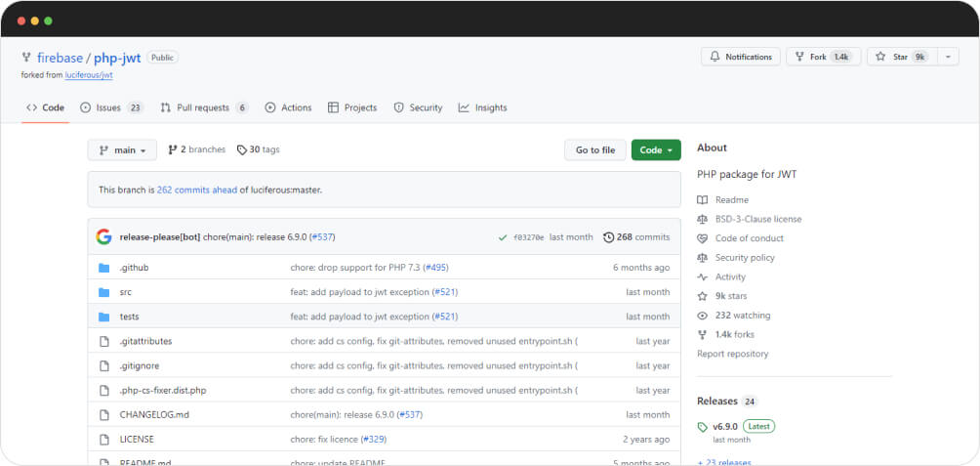Click the .php-cs-fixer.dist.php file icon
Viewport: 980px width, 466px height.
104,391
